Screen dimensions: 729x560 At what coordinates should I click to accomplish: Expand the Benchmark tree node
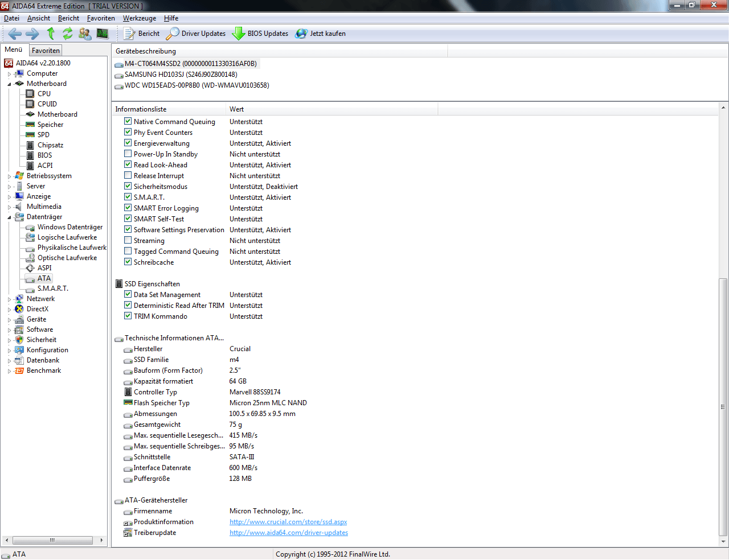point(9,371)
